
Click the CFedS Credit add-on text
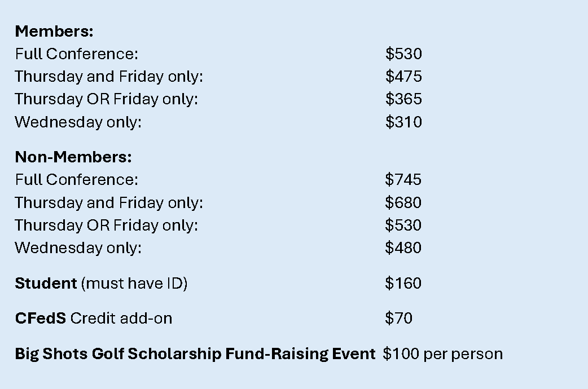(94, 318)
